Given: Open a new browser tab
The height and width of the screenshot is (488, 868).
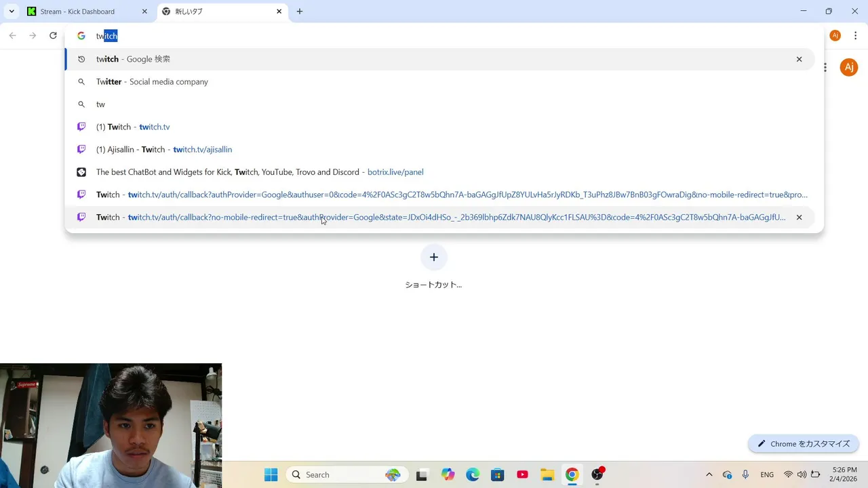Looking at the screenshot, I should click(300, 12).
